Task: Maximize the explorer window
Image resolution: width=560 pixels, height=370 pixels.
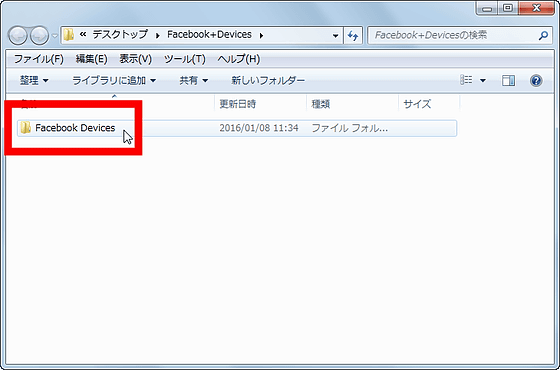Action: point(508,9)
